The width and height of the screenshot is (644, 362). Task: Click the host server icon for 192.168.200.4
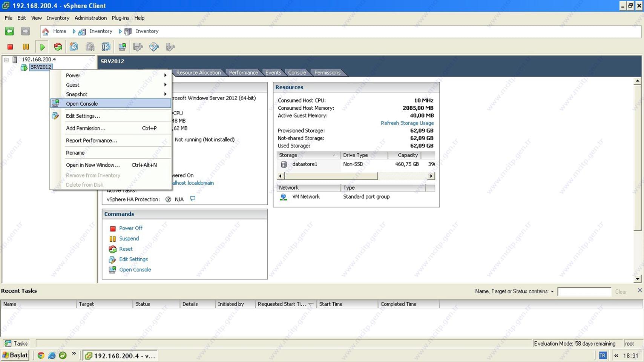coord(15,60)
